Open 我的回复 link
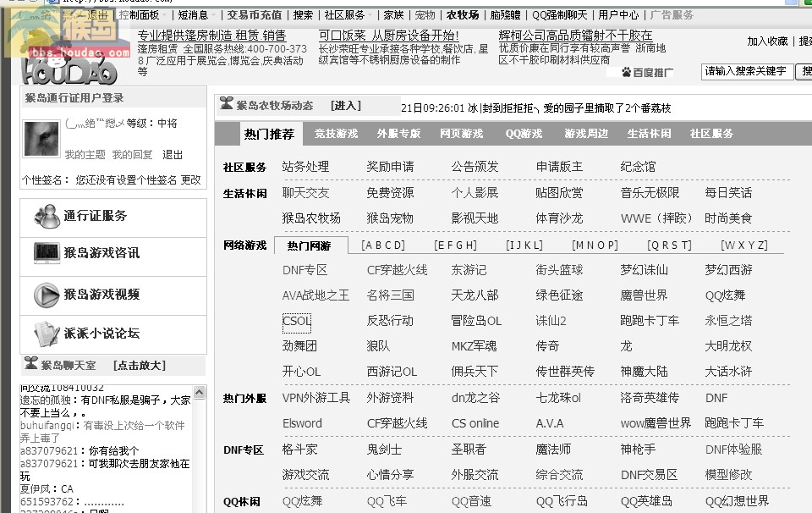This screenshot has height=513, width=812. coord(133,155)
